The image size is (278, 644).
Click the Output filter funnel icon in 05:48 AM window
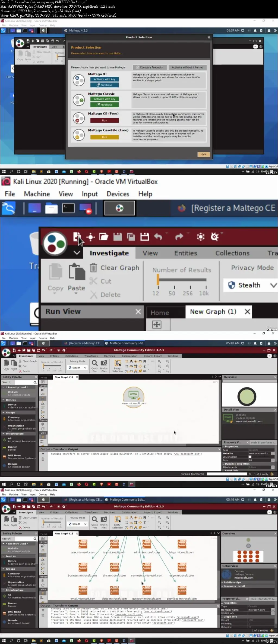pos(43,454)
